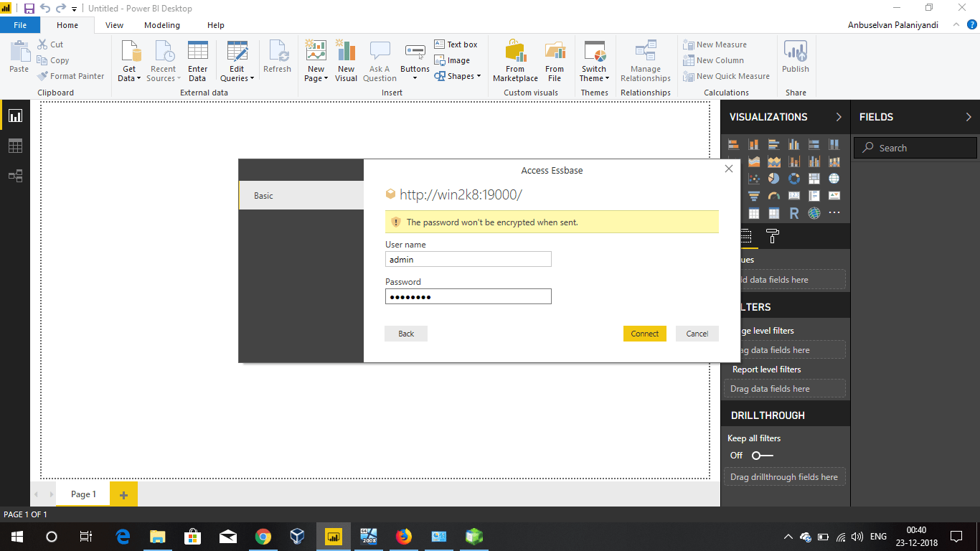The height and width of the screenshot is (551, 980).
Task: Select the 100% stacked bar chart visualization
Action: (814, 144)
